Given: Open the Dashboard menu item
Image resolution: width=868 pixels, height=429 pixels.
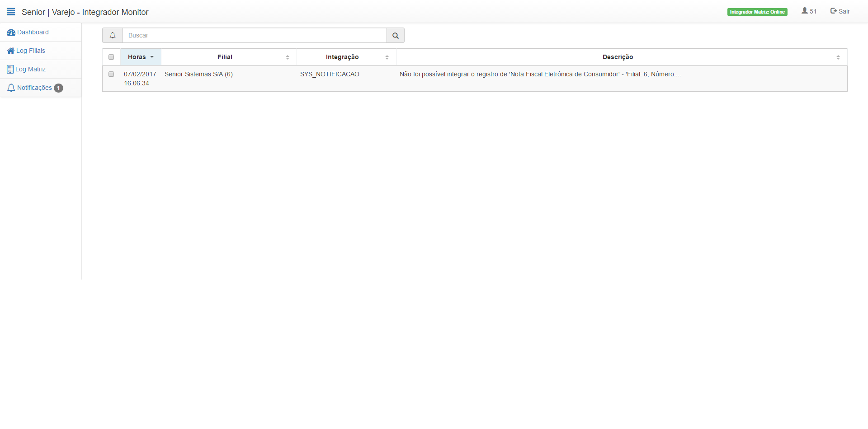Looking at the screenshot, I should coord(41,33).
